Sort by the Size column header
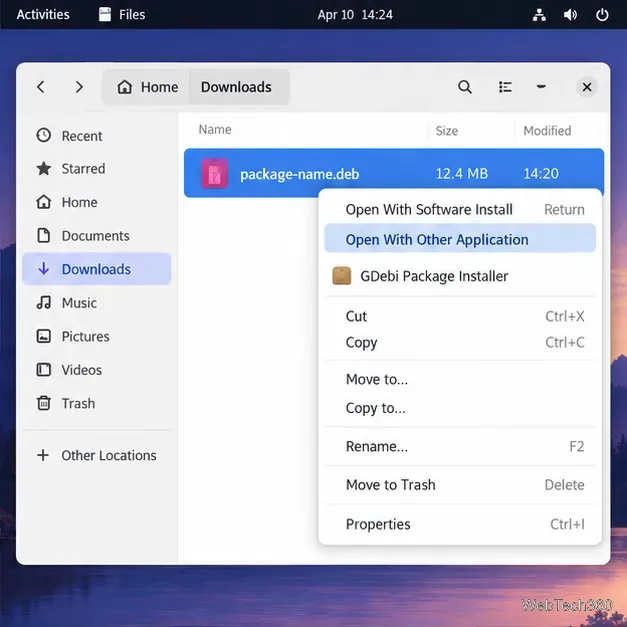The width and height of the screenshot is (627, 627). [x=447, y=131]
